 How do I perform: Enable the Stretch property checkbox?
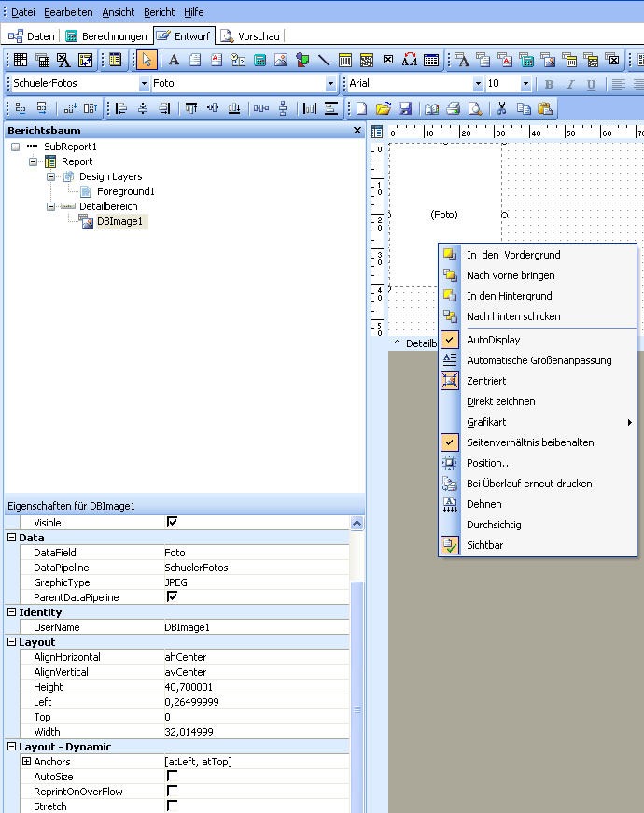click(172, 806)
